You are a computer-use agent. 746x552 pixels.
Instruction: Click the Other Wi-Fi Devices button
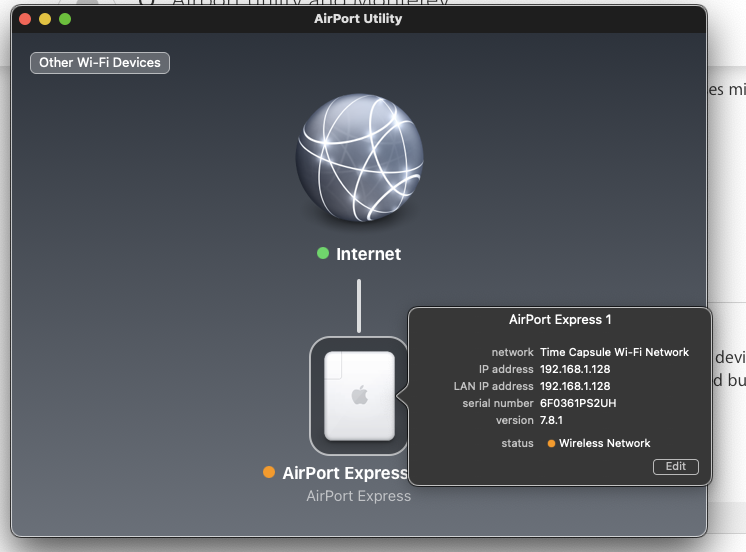tap(100, 63)
